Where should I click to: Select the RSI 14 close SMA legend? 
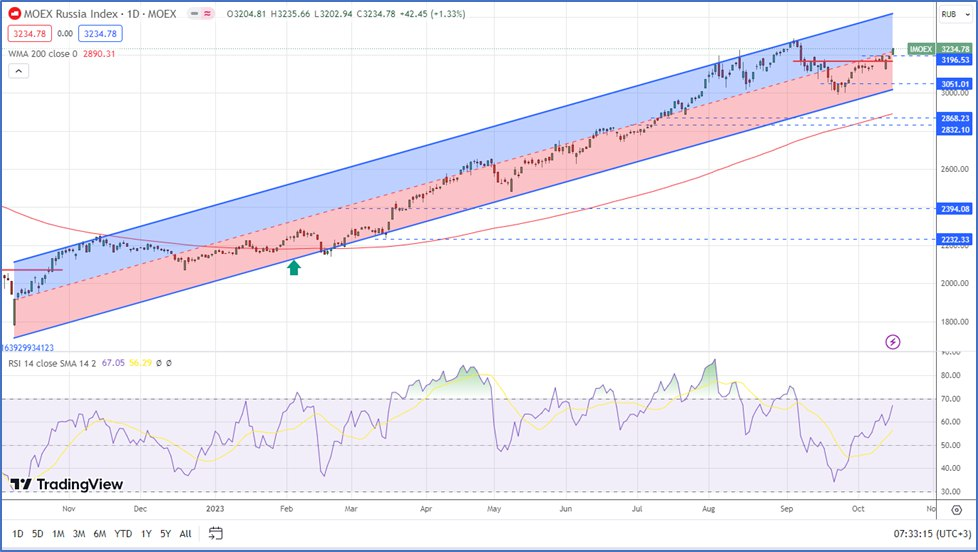(52, 363)
